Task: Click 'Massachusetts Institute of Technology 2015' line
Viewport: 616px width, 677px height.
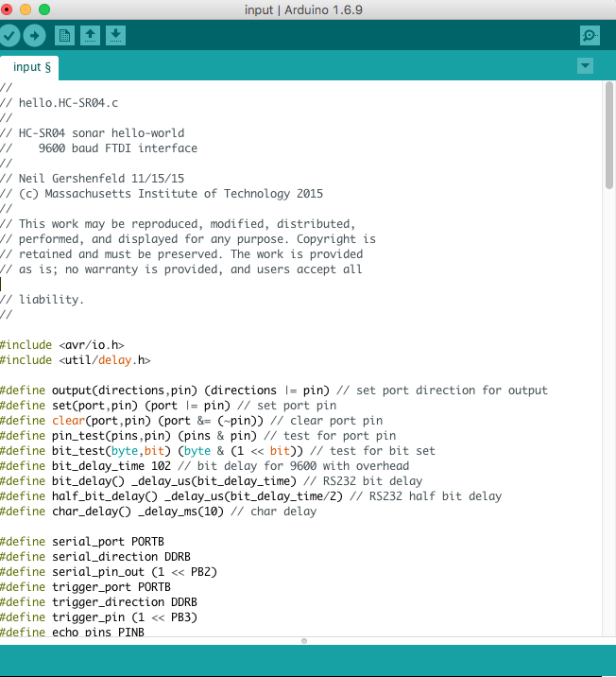Action: click(x=162, y=194)
